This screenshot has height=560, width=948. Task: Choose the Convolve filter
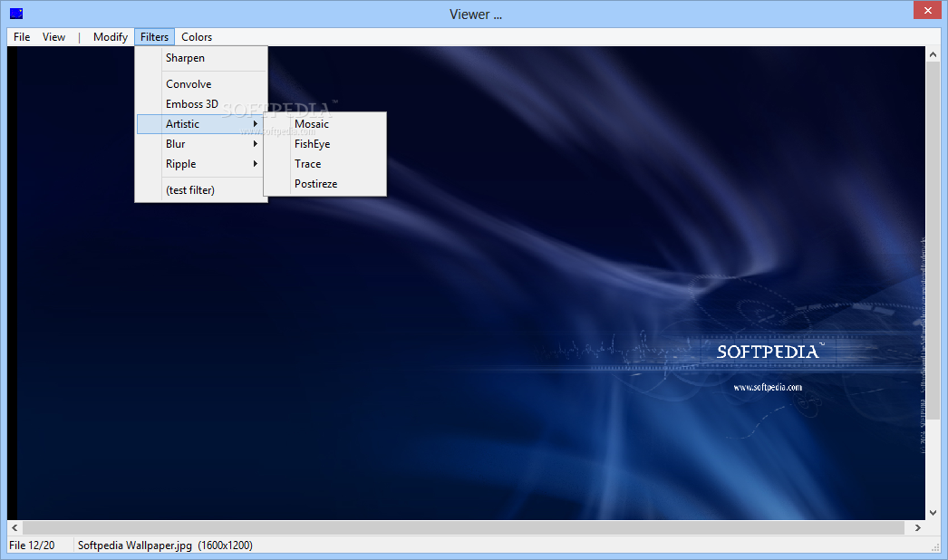(x=202, y=84)
